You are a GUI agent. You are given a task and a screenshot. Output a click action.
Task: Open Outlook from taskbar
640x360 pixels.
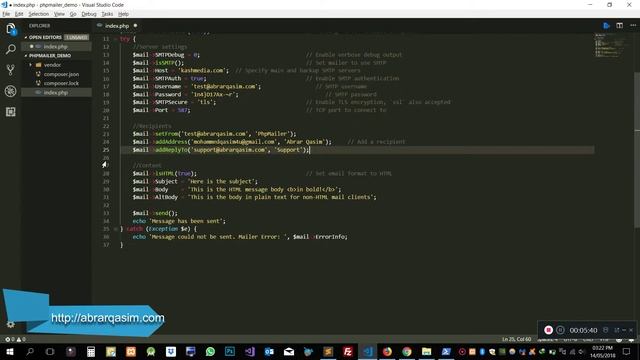(269, 351)
